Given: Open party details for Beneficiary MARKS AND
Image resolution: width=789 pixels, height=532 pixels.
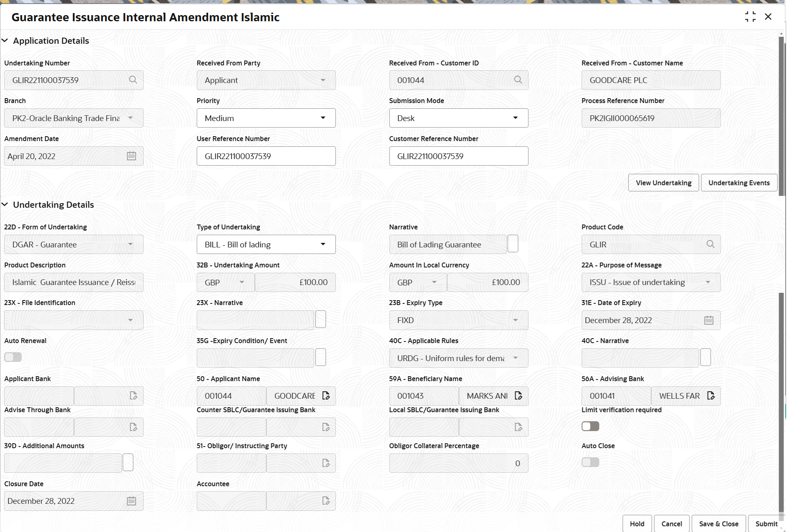Looking at the screenshot, I should click(518, 395).
